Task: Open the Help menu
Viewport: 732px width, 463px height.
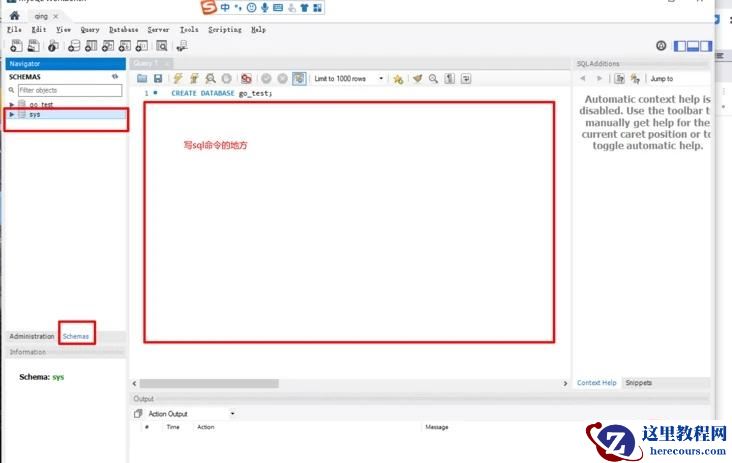Action: pos(258,29)
